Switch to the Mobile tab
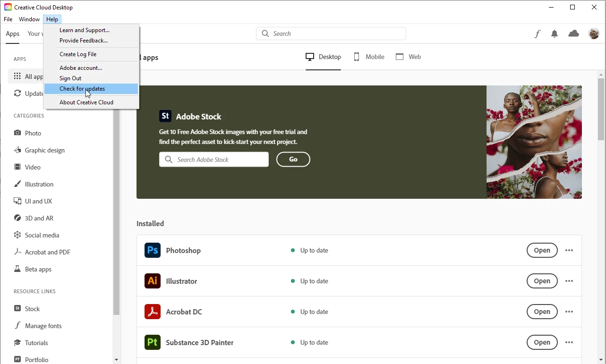606x364 pixels. coord(369,57)
